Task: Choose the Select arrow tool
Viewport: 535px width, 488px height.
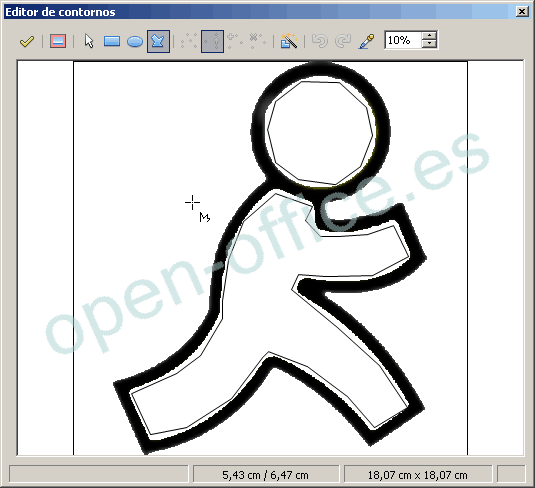Action: (89, 41)
